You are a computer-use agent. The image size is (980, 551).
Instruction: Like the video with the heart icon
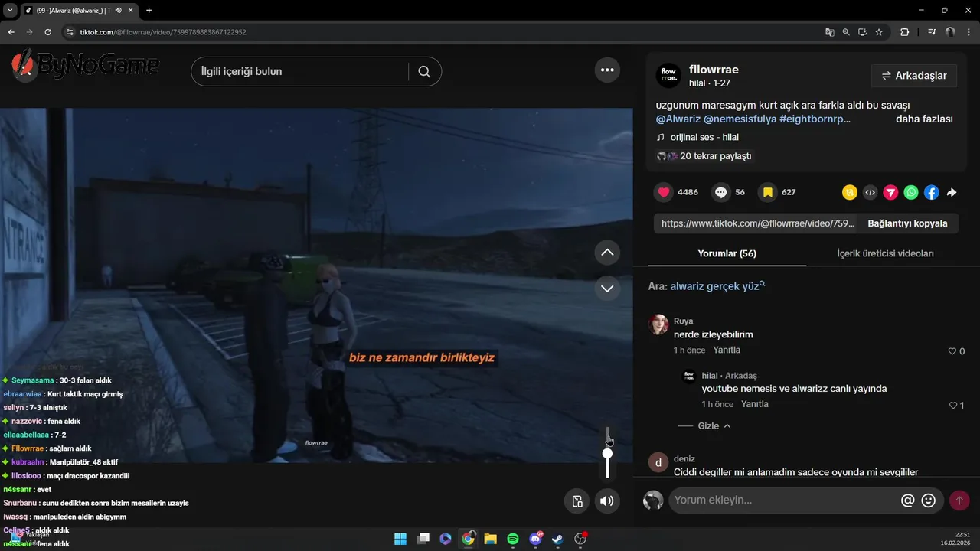point(664,192)
